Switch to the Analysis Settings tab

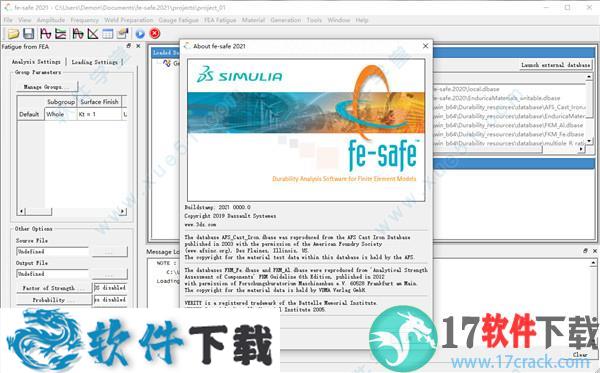(36, 62)
